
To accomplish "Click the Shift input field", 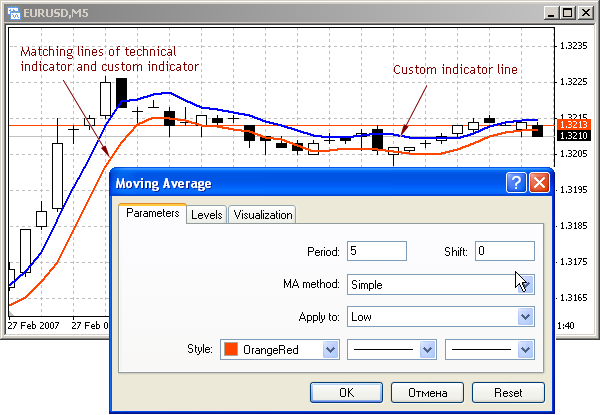I will [x=505, y=251].
